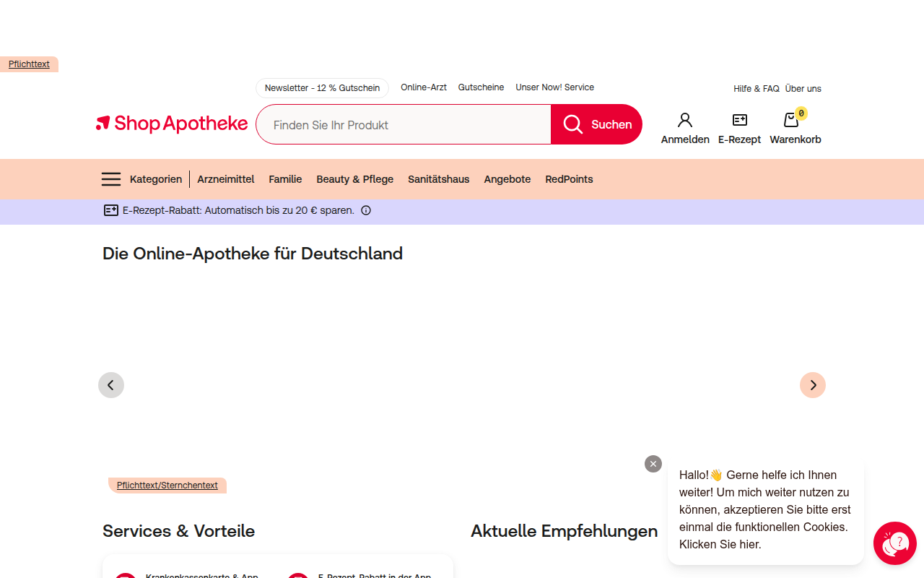Advance to next carousel slide

pyautogui.click(x=813, y=385)
